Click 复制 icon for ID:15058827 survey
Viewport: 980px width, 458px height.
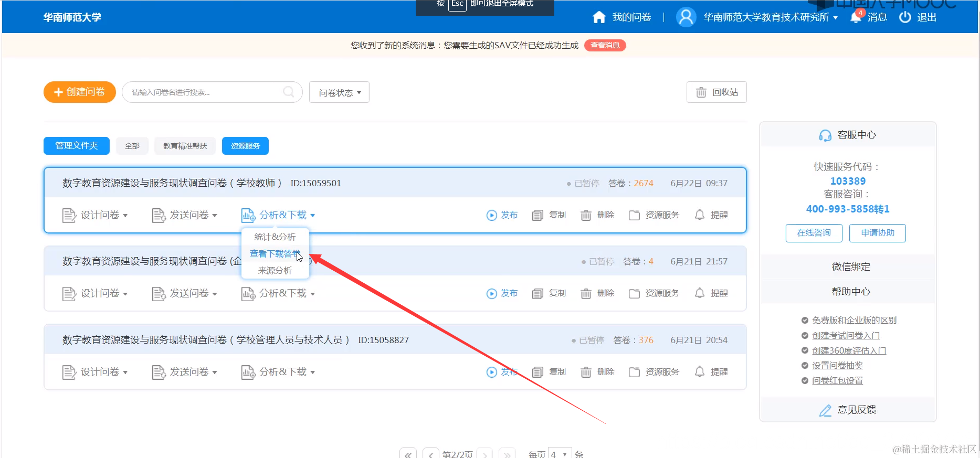pyautogui.click(x=538, y=372)
